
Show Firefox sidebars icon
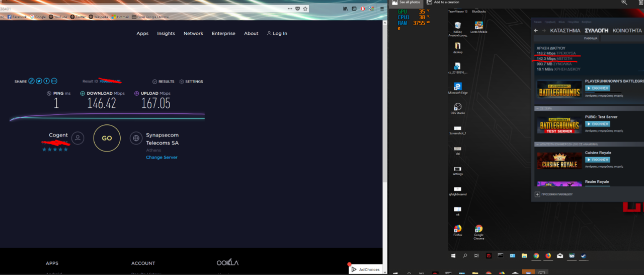[x=354, y=9]
